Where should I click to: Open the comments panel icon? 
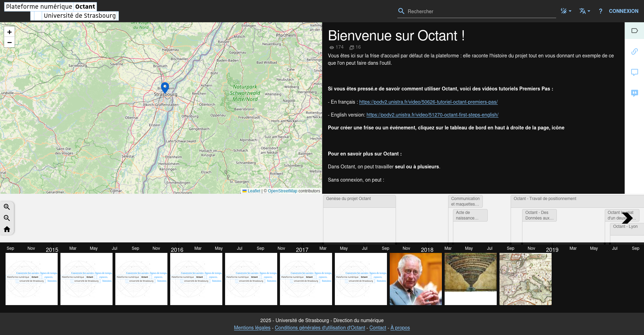[x=635, y=72]
